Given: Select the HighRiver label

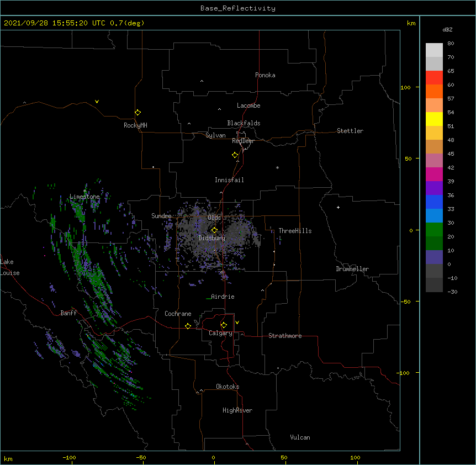Looking at the screenshot, I should 237,410.
